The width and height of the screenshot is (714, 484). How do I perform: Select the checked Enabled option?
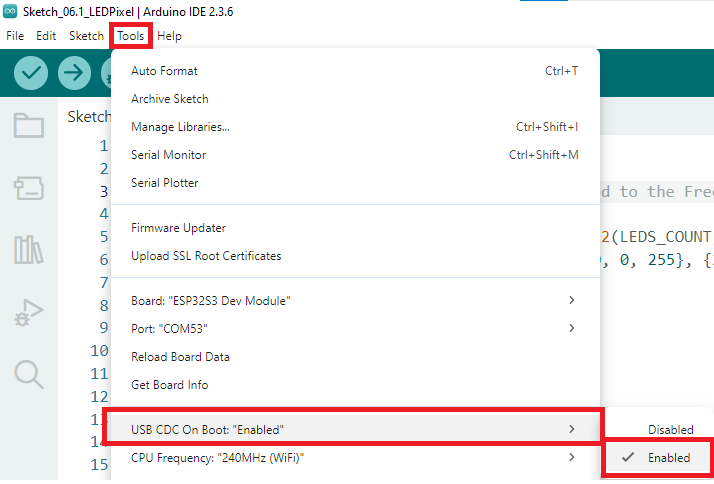[x=669, y=457]
